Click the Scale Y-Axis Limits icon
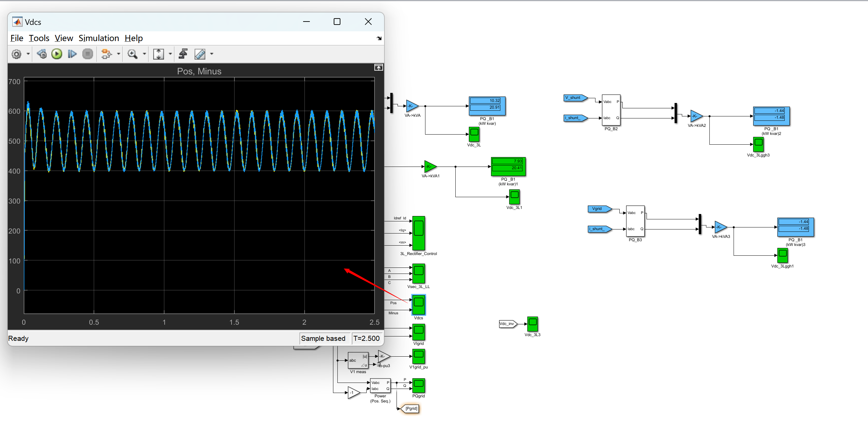 [158, 54]
